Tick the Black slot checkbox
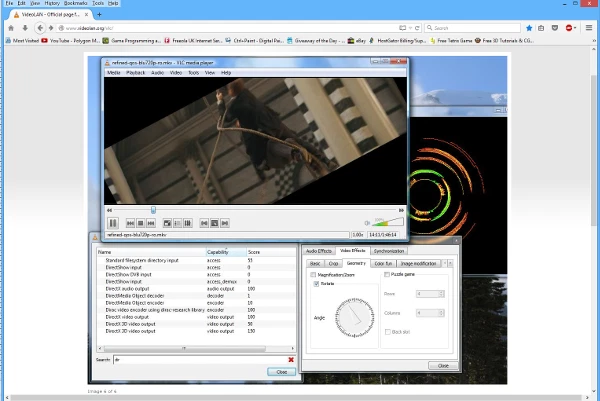 pyautogui.click(x=388, y=332)
